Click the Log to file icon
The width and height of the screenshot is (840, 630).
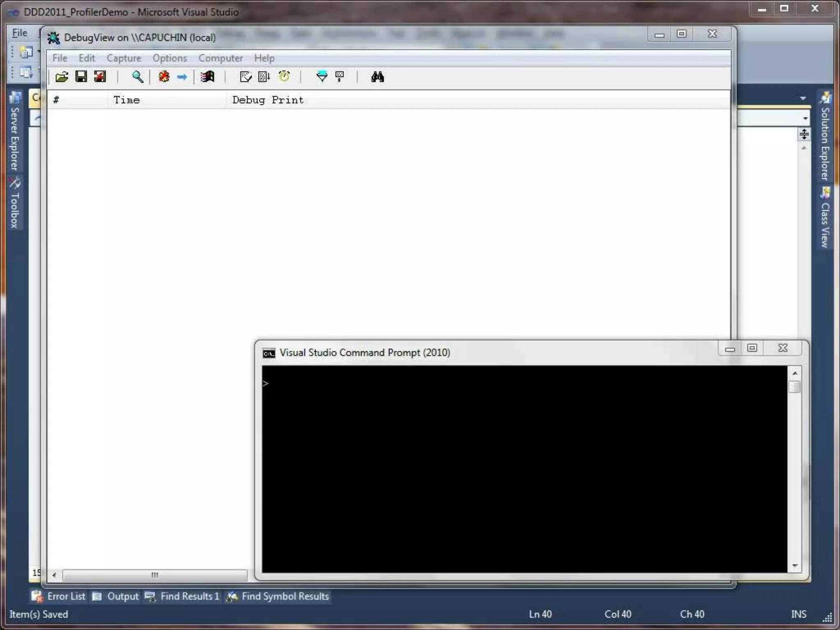tap(100, 77)
